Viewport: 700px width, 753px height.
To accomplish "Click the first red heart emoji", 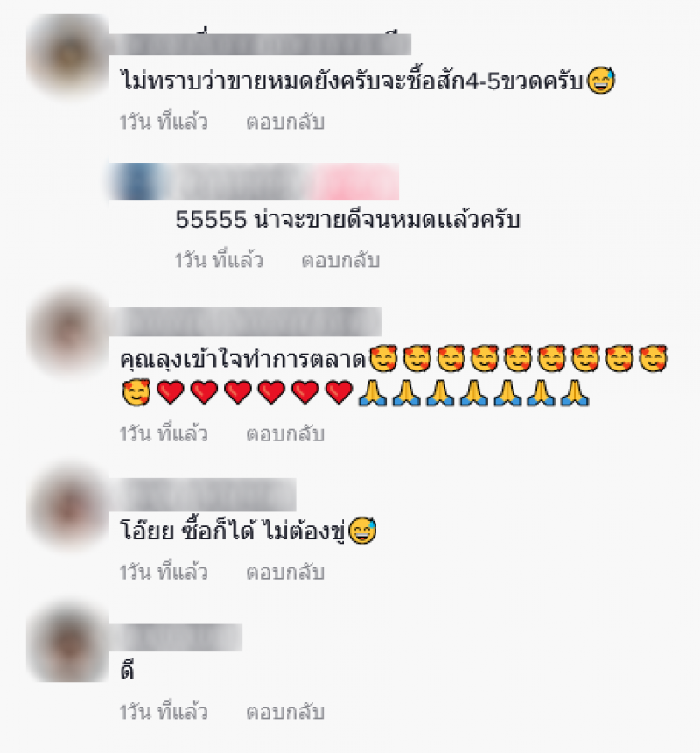I will (x=171, y=392).
